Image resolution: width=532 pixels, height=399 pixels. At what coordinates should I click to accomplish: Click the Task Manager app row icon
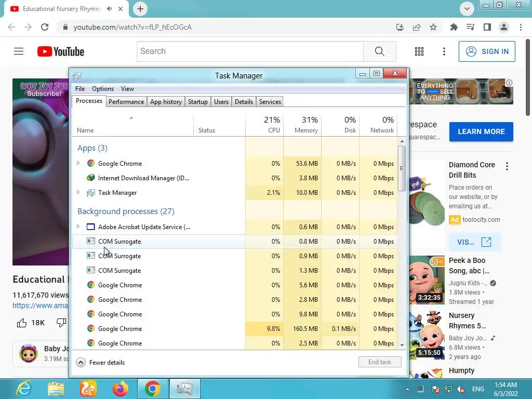coord(90,192)
